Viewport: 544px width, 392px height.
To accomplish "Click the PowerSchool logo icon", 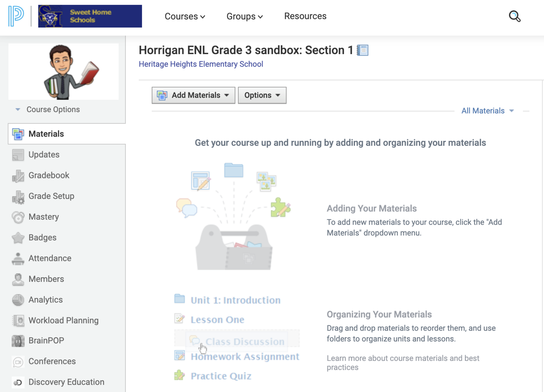I will [16, 16].
